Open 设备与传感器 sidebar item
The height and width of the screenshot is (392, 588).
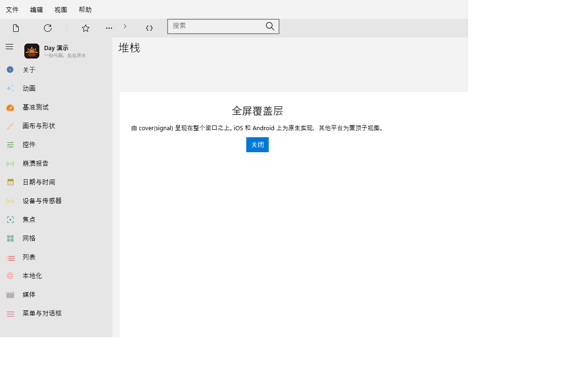pos(56,201)
